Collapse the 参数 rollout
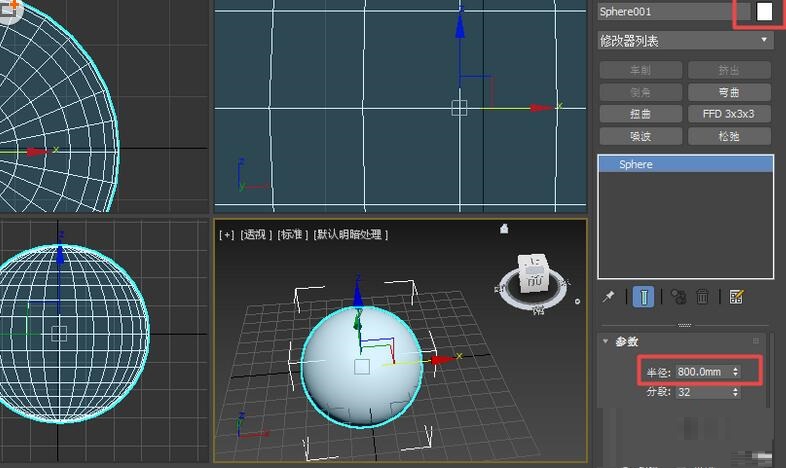786x468 pixels. pyautogui.click(x=606, y=342)
